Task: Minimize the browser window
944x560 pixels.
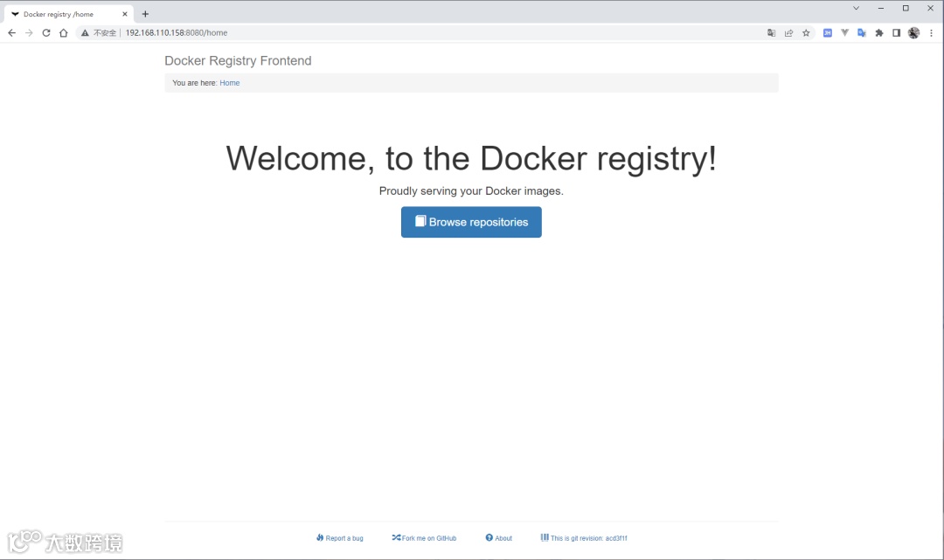Action: point(881,9)
